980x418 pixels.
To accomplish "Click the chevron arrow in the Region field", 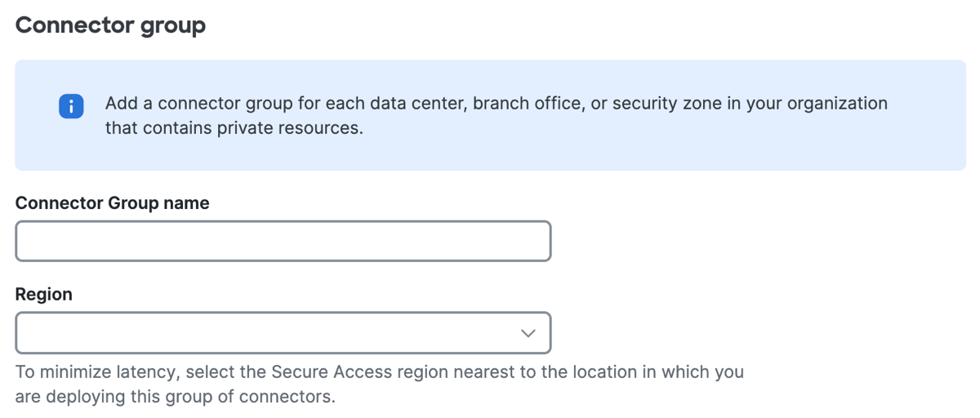I will pyautogui.click(x=528, y=333).
